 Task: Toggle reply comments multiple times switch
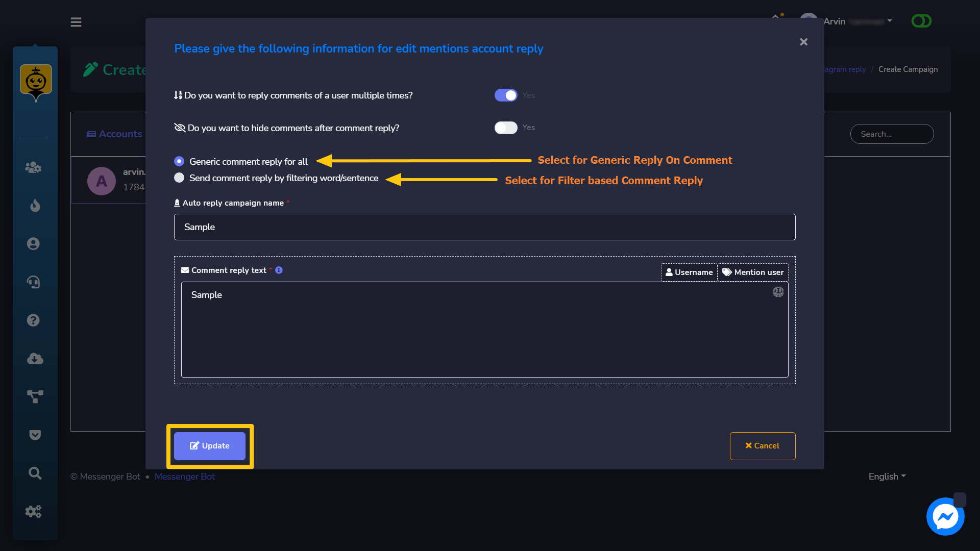click(505, 95)
